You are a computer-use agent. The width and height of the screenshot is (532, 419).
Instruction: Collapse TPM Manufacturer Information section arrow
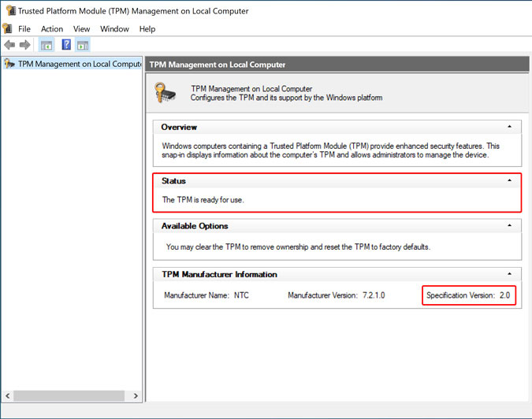(x=510, y=274)
